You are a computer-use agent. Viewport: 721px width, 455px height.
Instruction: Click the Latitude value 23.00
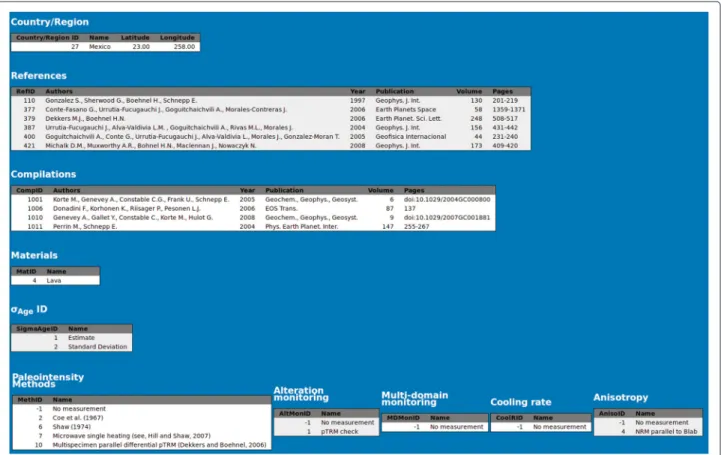pyautogui.click(x=141, y=47)
